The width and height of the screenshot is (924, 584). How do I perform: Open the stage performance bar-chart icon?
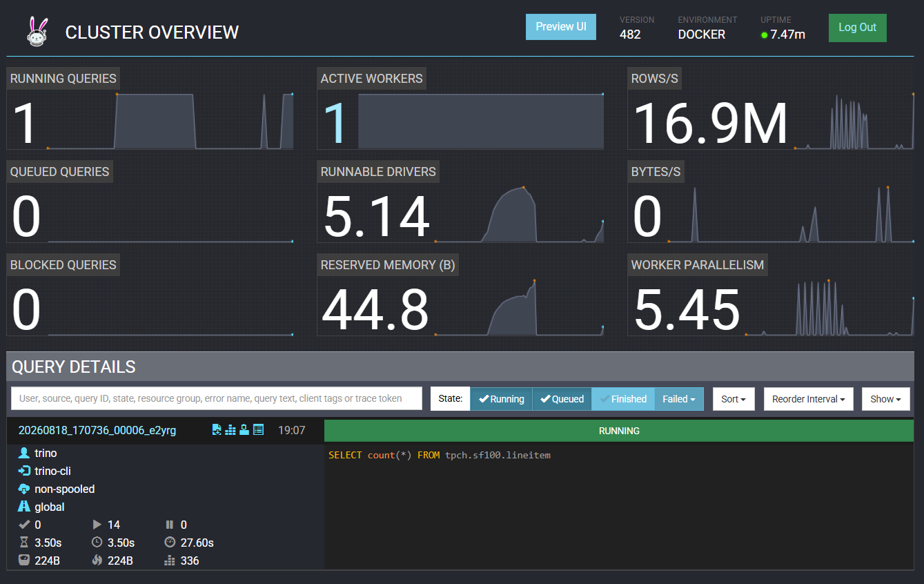coord(230,430)
